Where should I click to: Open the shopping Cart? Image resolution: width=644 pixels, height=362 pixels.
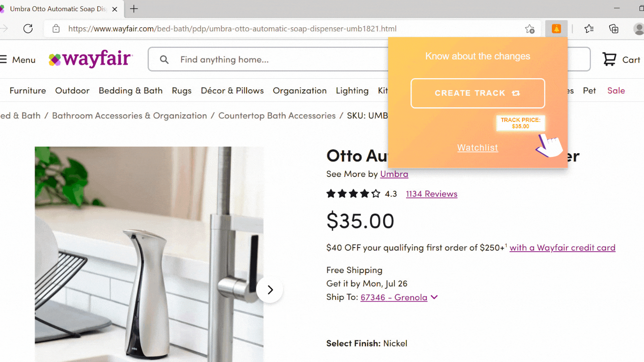click(621, 59)
